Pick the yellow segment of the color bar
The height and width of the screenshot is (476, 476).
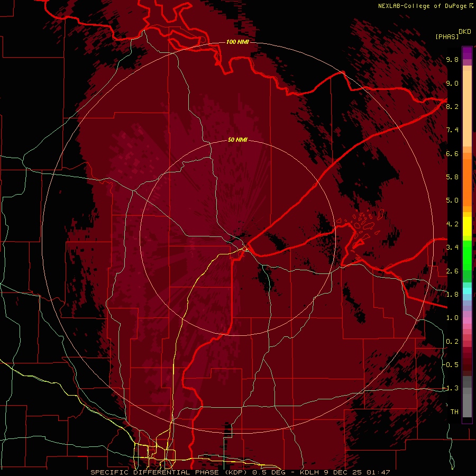tap(467, 226)
